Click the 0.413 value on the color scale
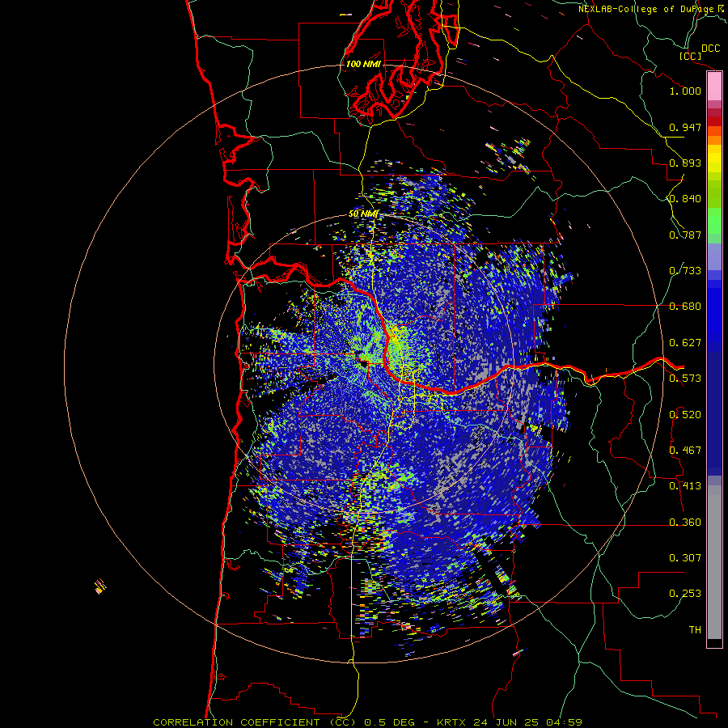The image size is (728, 728). [685, 486]
